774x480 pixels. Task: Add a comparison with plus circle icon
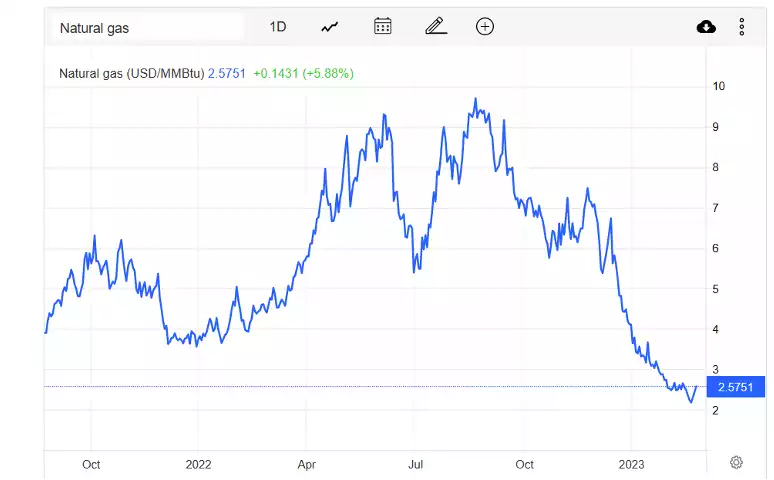coord(485,27)
